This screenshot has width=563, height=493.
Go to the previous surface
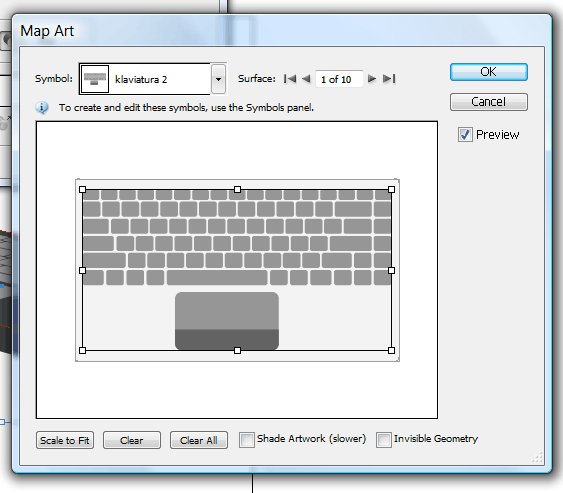pyautogui.click(x=306, y=79)
